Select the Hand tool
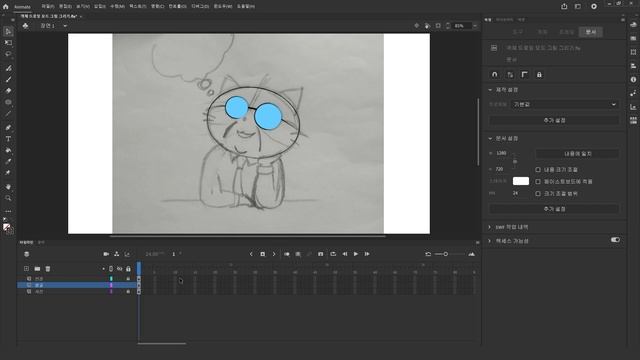Screen dimensions: 640x360 click(x=8, y=187)
